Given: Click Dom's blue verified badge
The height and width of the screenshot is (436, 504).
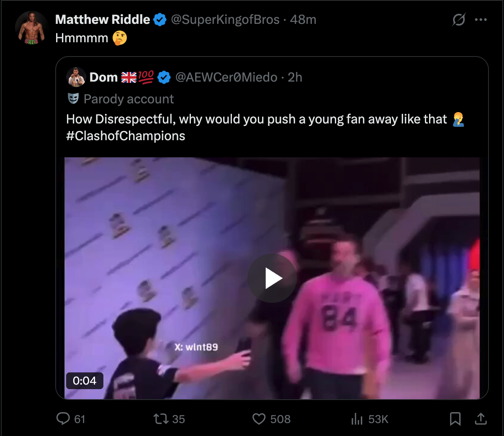Looking at the screenshot, I should pyautogui.click(x=164, y=77).
